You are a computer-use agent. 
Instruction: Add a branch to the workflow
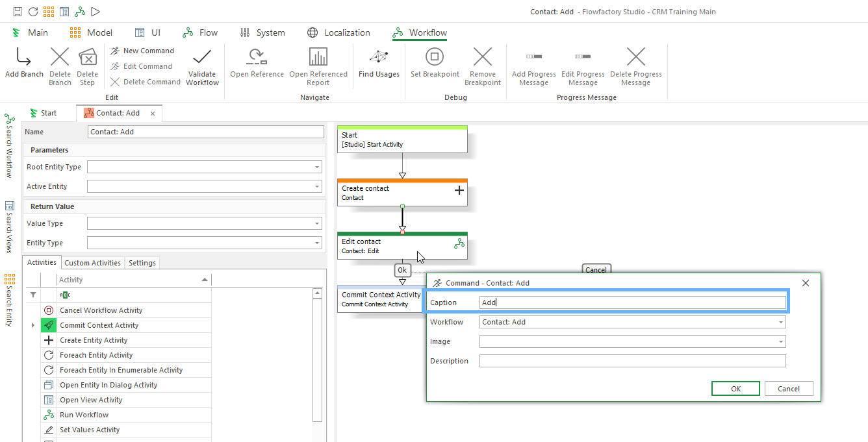click(24, 64)
